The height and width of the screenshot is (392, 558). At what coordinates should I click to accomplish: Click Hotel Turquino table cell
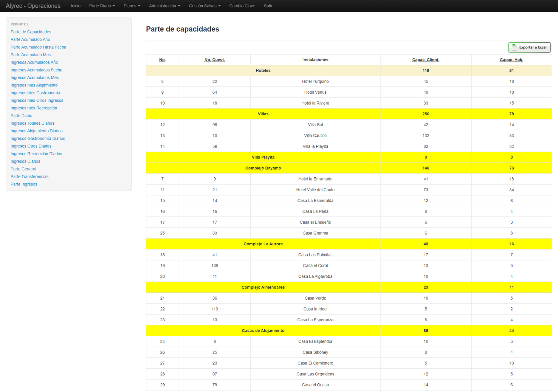tap(315, 82)
